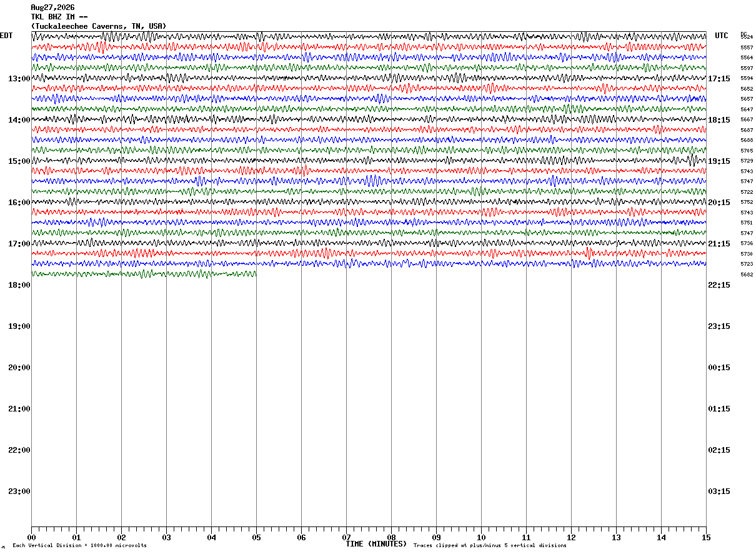Select the 15:00 EDT time marker
The width and height of the screenshot is (756, 554).
(x=19, y=161)
